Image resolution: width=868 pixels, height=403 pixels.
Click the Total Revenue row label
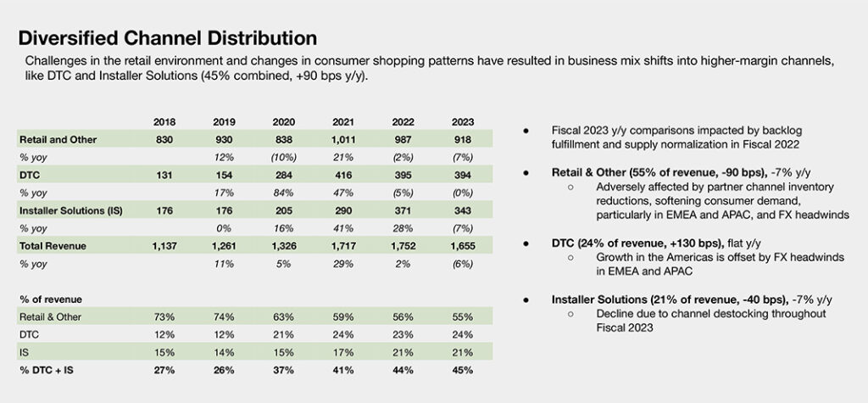[x=53, y=246]
